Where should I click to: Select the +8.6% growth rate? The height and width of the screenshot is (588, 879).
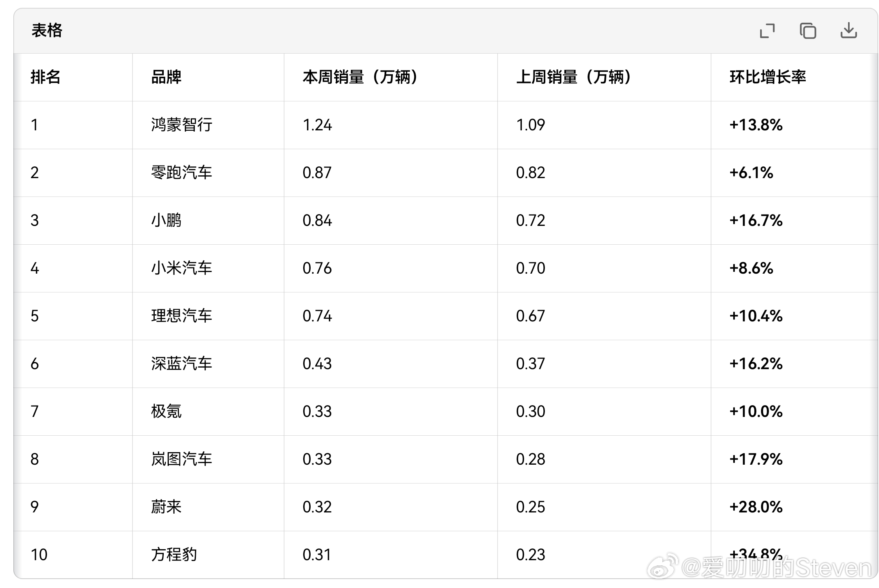coord(751,268)
